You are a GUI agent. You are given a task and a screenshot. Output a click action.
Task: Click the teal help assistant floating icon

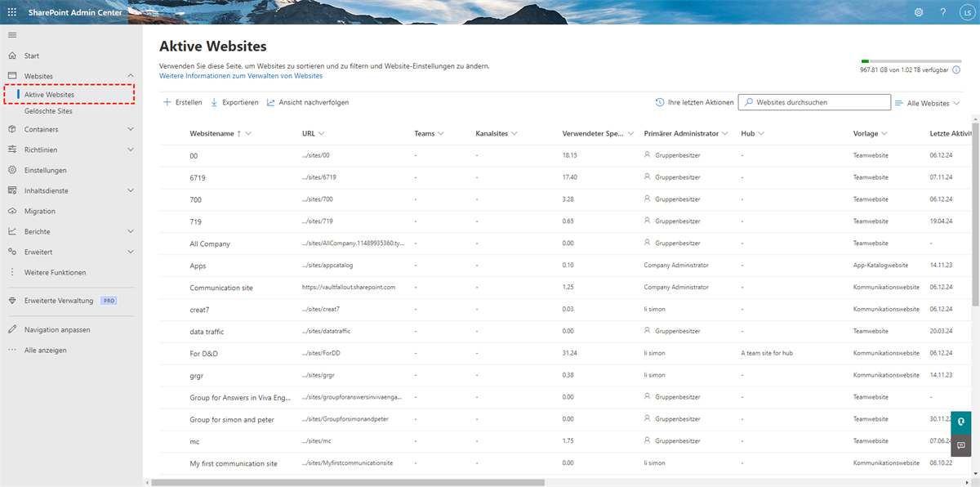point(961,422)
